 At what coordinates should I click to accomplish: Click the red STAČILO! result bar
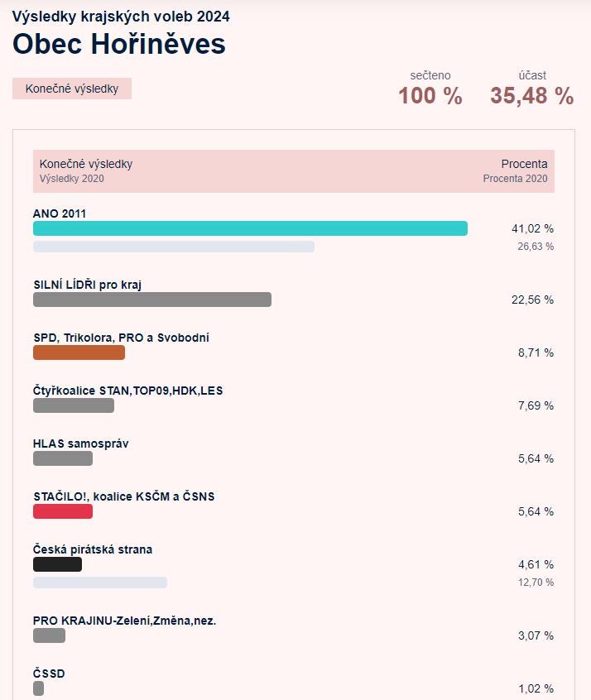63,511
